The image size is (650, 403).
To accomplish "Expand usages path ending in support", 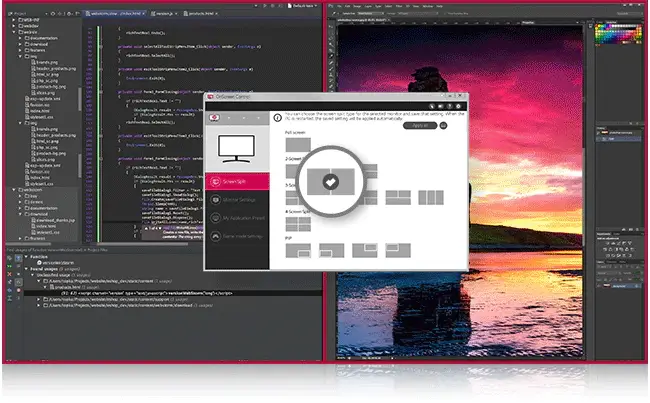I will 39,299.
